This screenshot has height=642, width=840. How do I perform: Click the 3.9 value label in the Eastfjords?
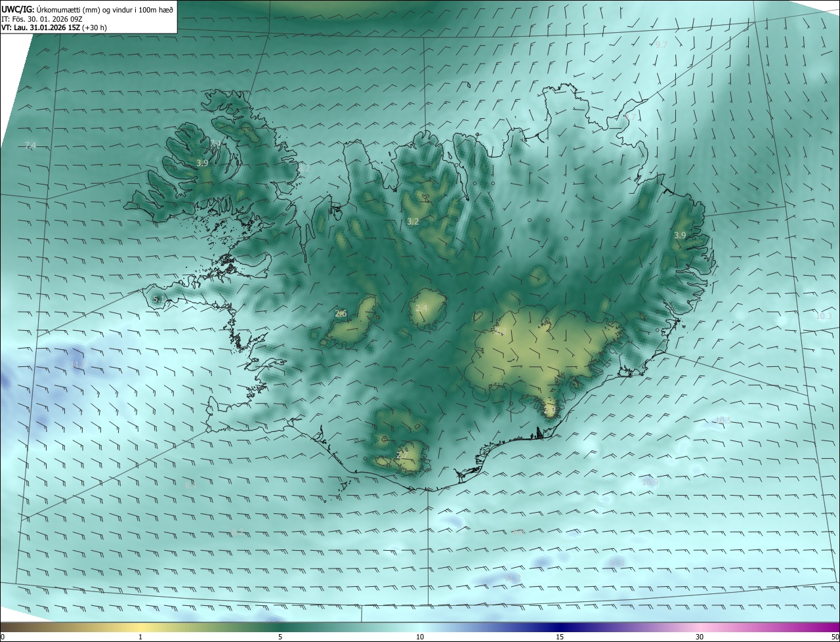[x=680, y=235]
